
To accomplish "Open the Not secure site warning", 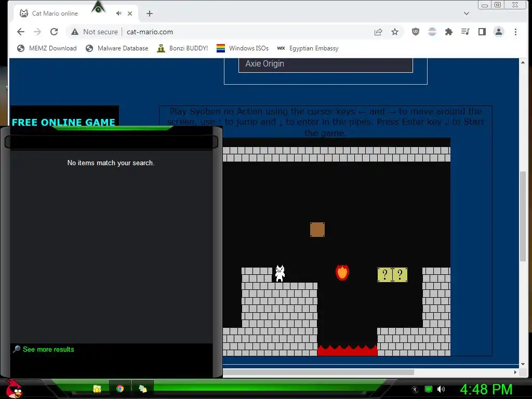I will tap(95, 32).
